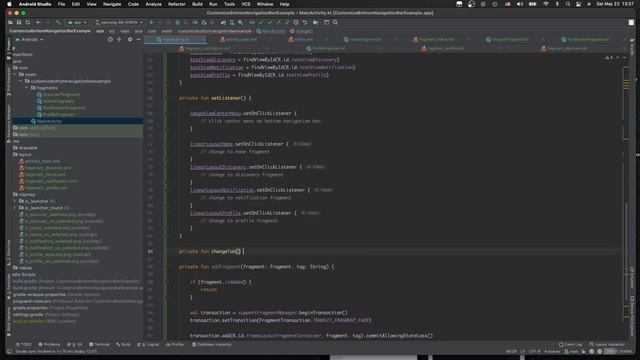Open the Analyze menu
Viewport: 640px width, 360px height.
153,4
